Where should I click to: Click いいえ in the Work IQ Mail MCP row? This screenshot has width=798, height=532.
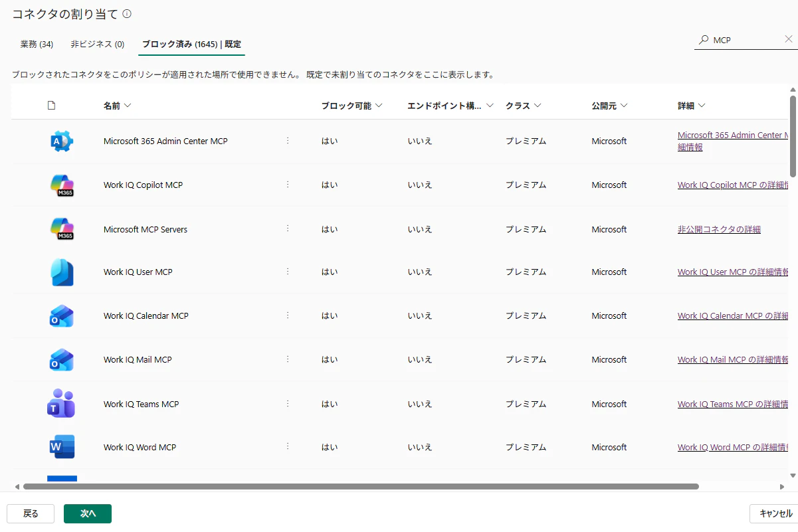pos(420,359)
